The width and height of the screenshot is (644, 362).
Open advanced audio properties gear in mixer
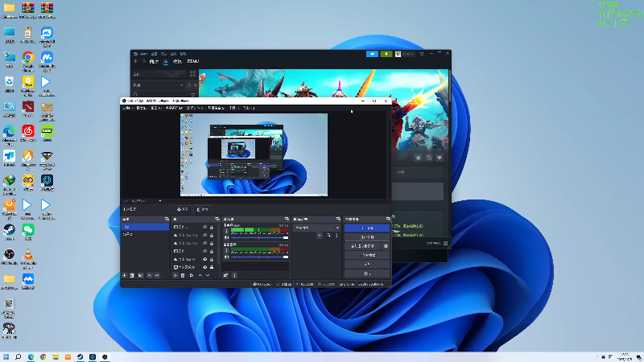tap(226, 275)
